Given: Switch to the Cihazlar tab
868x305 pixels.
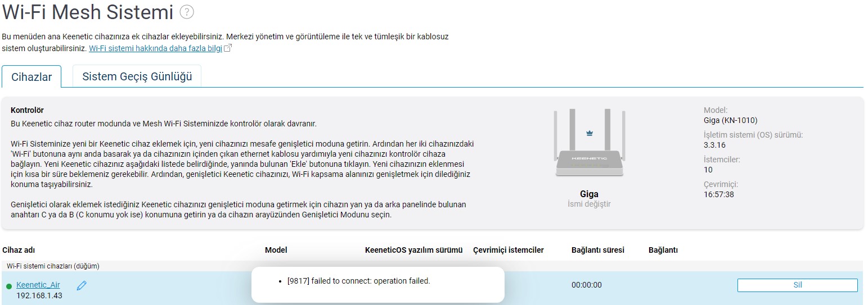Looking at the screenshot, I should 32,77.
